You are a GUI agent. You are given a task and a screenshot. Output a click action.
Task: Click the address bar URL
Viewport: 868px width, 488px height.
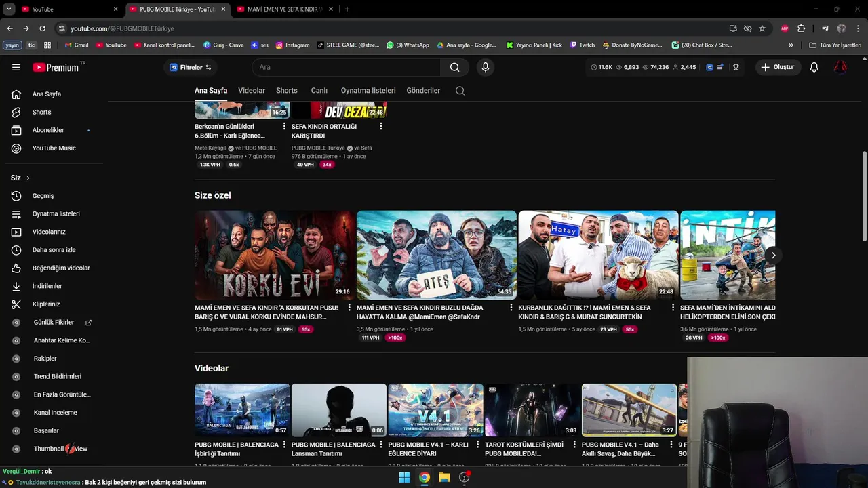(122, 28)
